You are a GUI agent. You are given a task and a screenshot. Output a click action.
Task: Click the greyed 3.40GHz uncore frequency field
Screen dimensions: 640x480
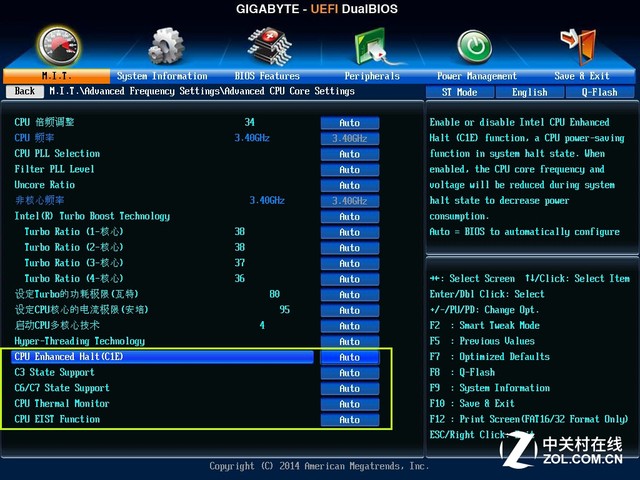pos(350,201)
